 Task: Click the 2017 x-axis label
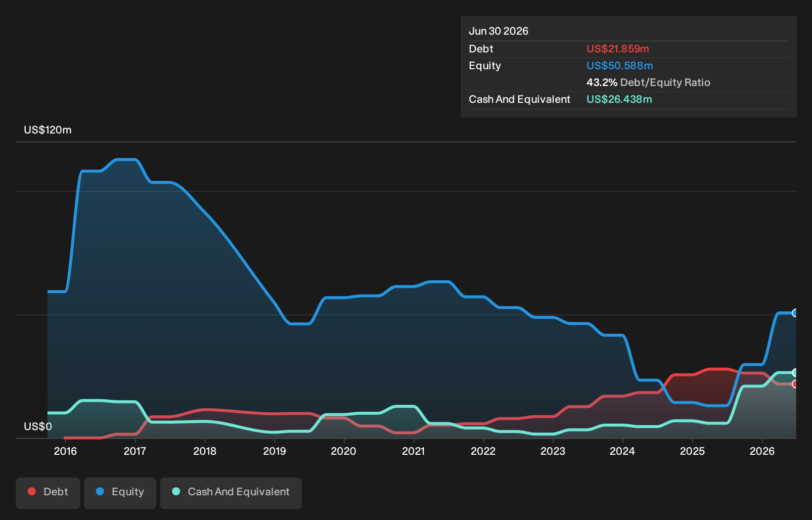point(135,451)
